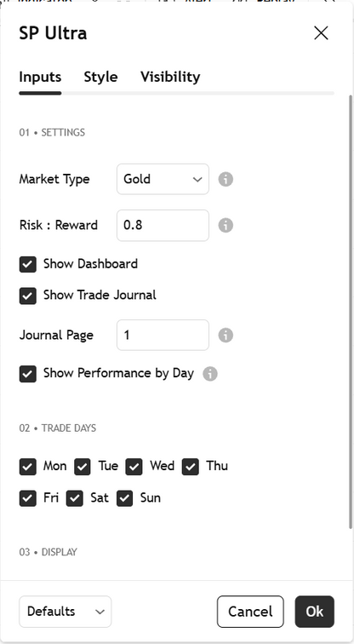Open the Visibility tab

(x=170, y=77)
